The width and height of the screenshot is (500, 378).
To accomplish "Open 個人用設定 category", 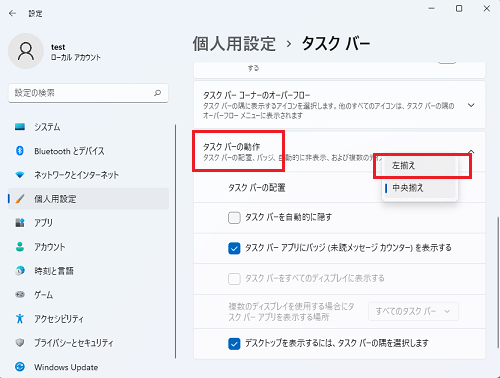I will (x=88, y=199).
